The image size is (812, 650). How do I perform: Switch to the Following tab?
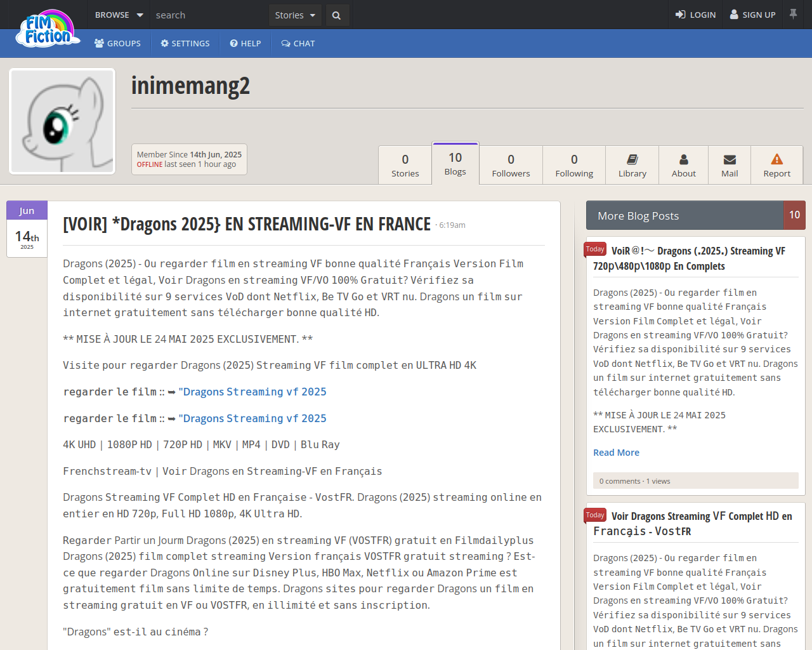[x=574, y=165]
